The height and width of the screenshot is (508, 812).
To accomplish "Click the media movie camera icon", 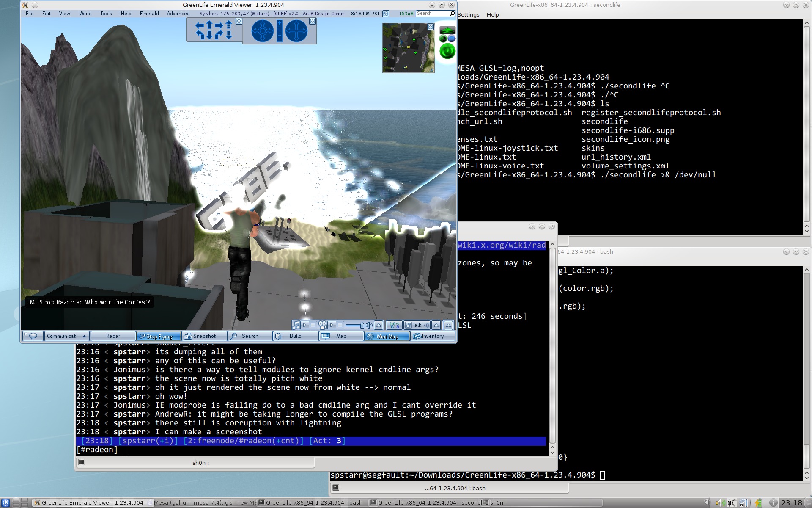I will [x=322, y=325].
